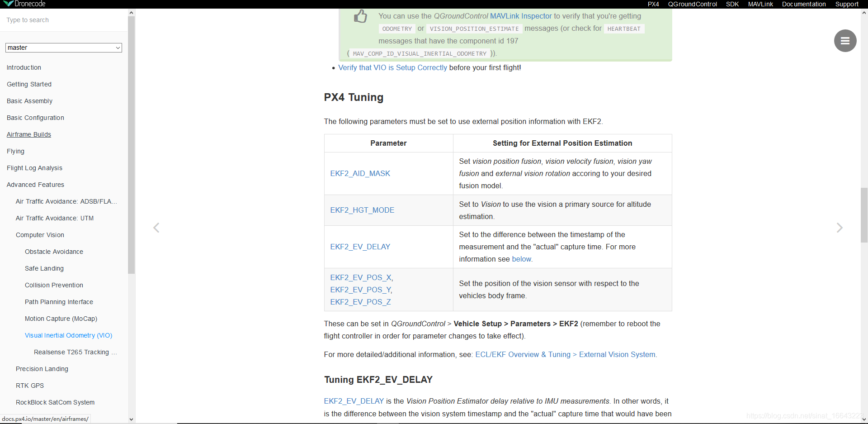The image size is (868, 424).
Task: Select Visual Inertial Odometry (VIO) page
Action: 68,335
